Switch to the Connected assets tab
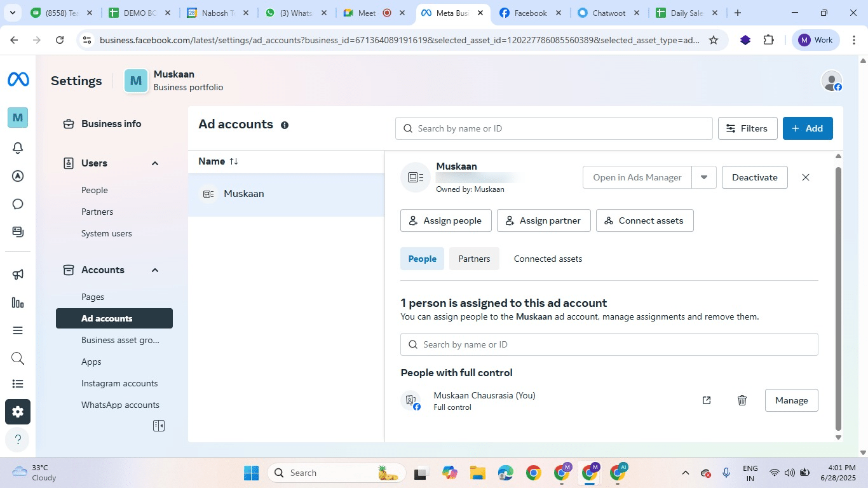Screen dimensions: 868x488 (548, 259)
